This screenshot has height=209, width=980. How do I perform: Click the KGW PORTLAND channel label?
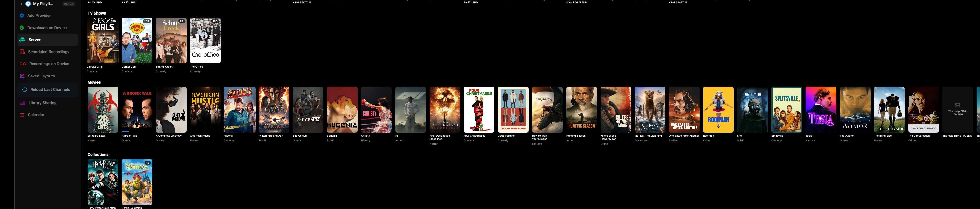click(576, 2)
